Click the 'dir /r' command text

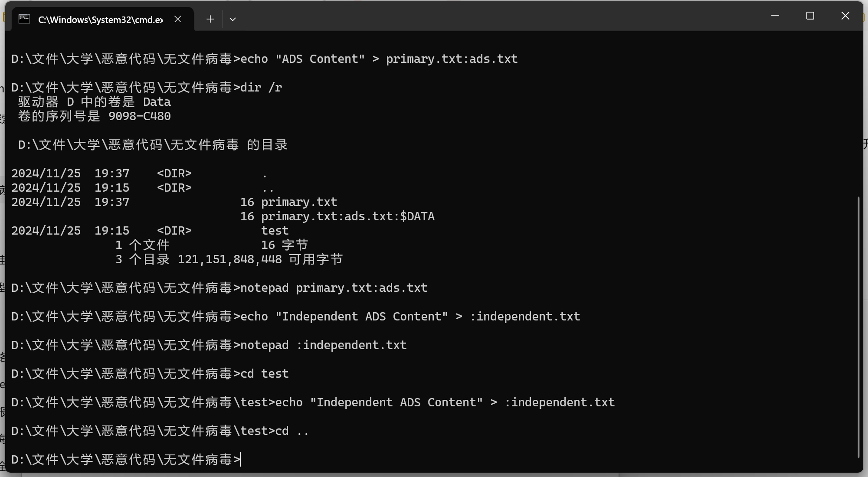coord(261,88)
